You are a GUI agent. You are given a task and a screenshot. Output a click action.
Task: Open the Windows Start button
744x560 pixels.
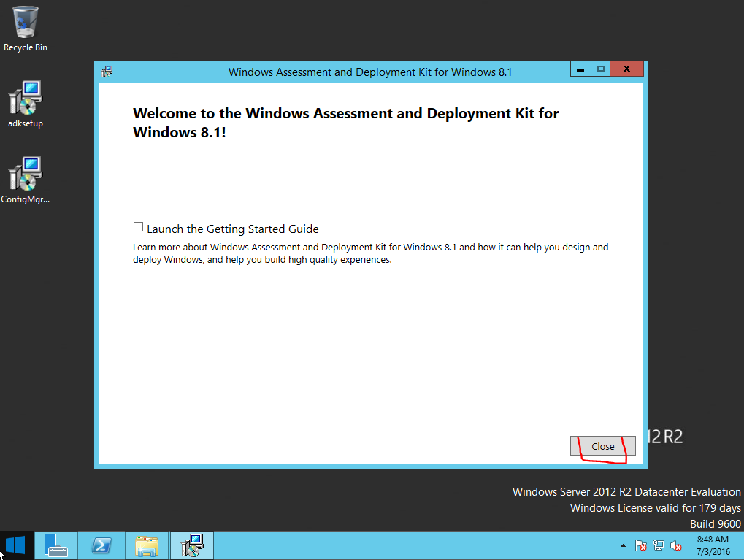pos(15,545)
